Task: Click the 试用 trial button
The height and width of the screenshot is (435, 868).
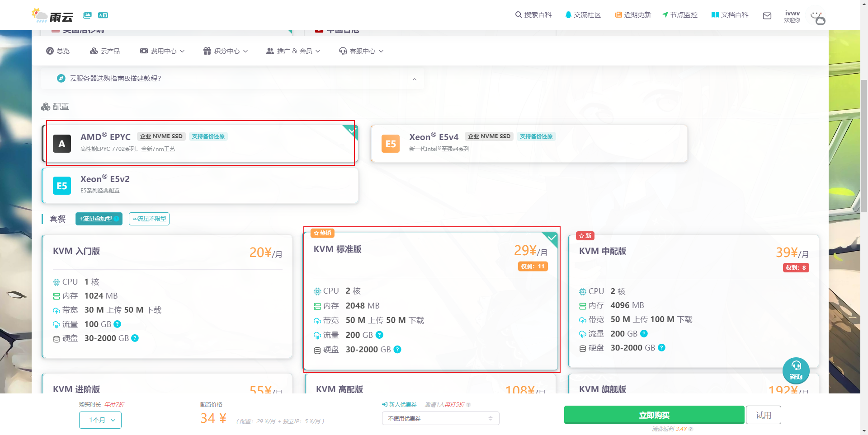Action: coord(763,415)
